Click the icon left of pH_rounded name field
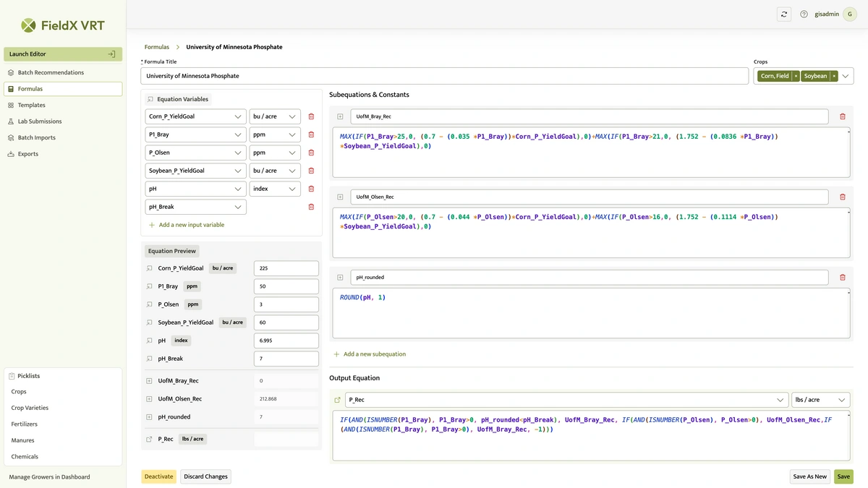Screen dimensions: 868x488 (340, 277)
